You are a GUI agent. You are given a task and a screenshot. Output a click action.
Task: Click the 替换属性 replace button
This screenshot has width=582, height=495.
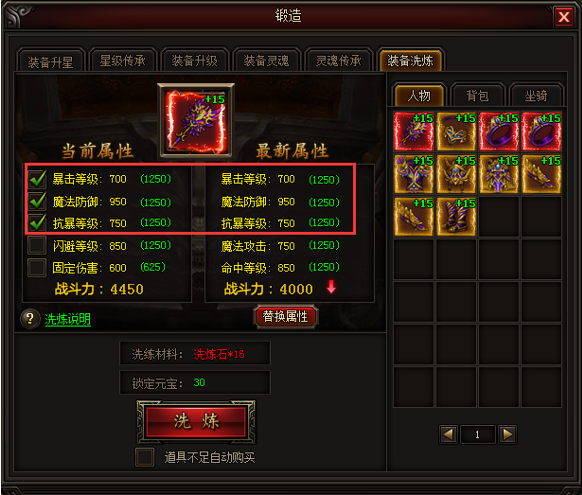point(285,317)
